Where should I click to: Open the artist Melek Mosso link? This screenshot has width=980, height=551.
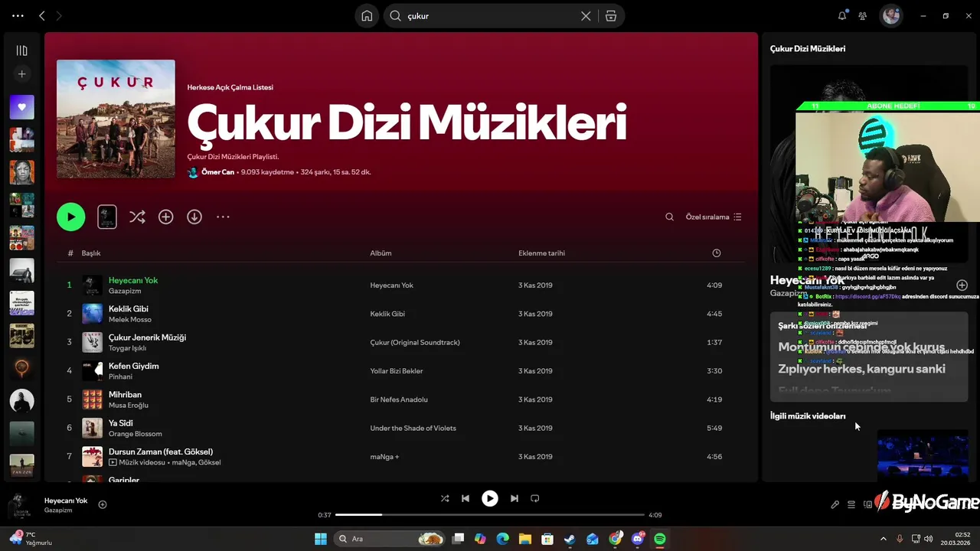130,320
